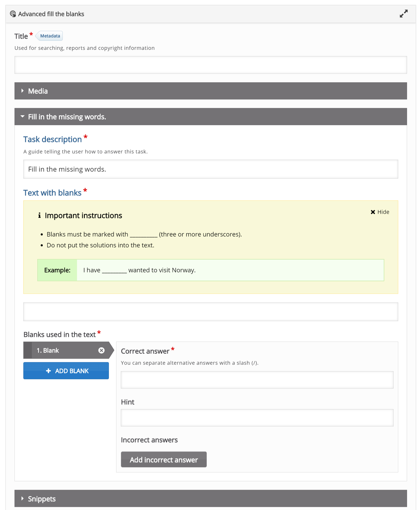Click the Advanced fill the blanks logo icon
Viewport: 420px width, 510px height.
pyautogui.click(x=13, y=14)
